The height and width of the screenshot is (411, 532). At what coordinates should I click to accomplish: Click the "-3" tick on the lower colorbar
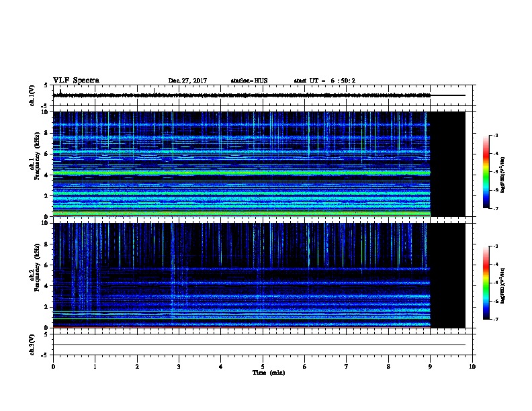(x=495, y=246)
